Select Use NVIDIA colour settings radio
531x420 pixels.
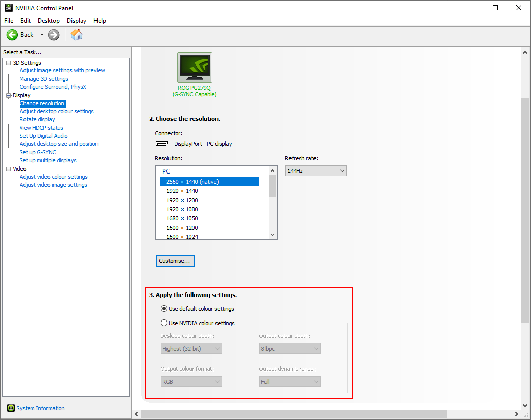(x=164, y=323)
